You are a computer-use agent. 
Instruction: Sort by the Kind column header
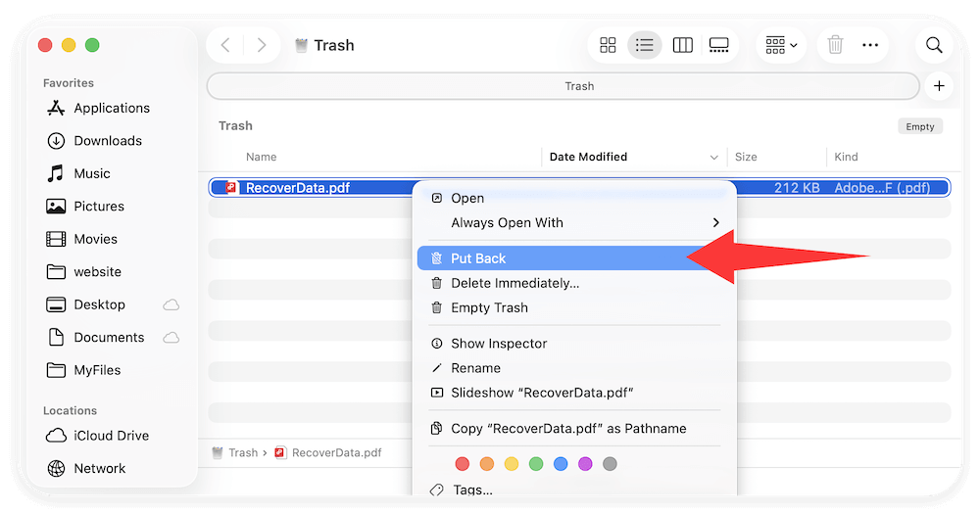click(846, 157)
